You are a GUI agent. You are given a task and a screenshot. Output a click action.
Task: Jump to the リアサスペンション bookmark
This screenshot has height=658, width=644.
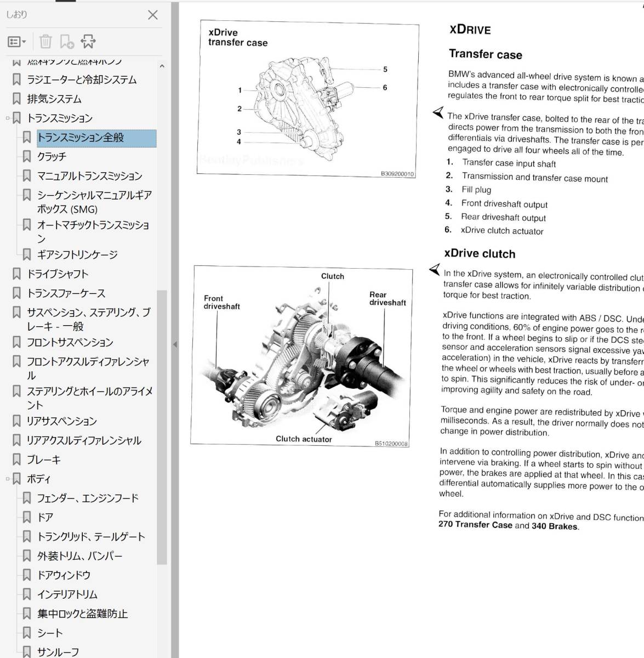click(62, 421)
